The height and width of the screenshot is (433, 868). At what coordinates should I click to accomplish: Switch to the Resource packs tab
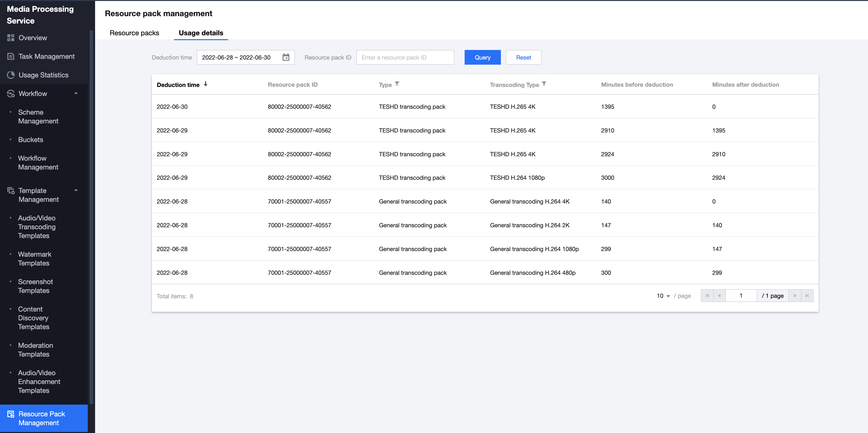134,33
